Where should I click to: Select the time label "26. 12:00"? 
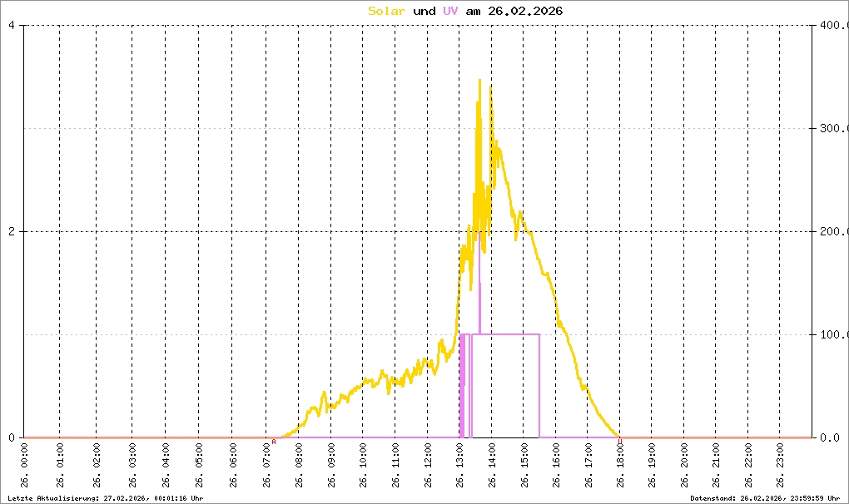428,466
